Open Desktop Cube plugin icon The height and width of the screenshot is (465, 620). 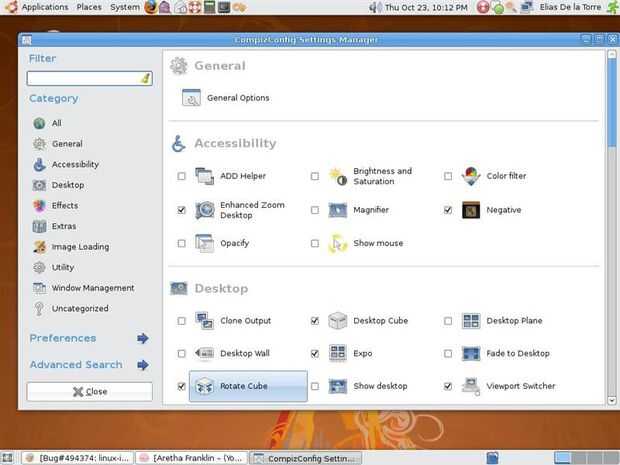[338, 321]
